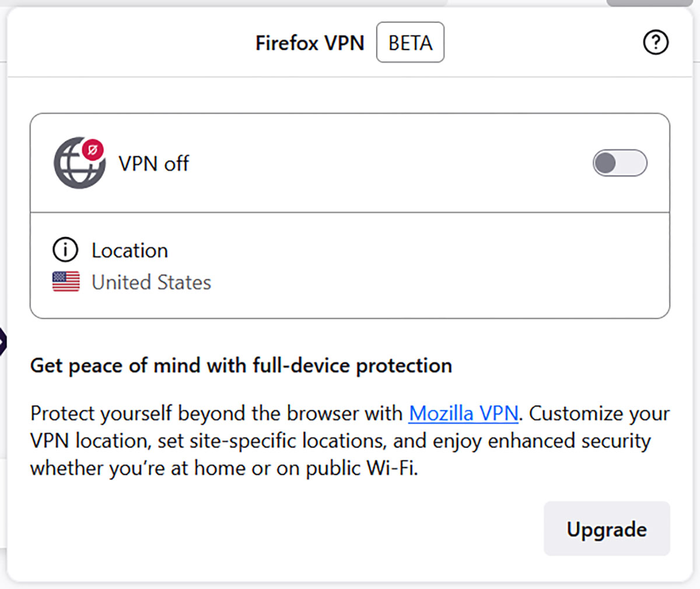The image size is (700, 589).
Task: Select the United States location text
Action: [x=151, y=283]
